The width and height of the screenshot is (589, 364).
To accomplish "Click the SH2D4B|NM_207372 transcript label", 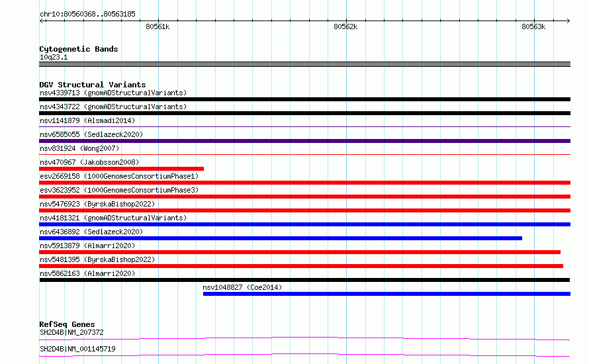I will pyautogui.click(x=71, y=332).
